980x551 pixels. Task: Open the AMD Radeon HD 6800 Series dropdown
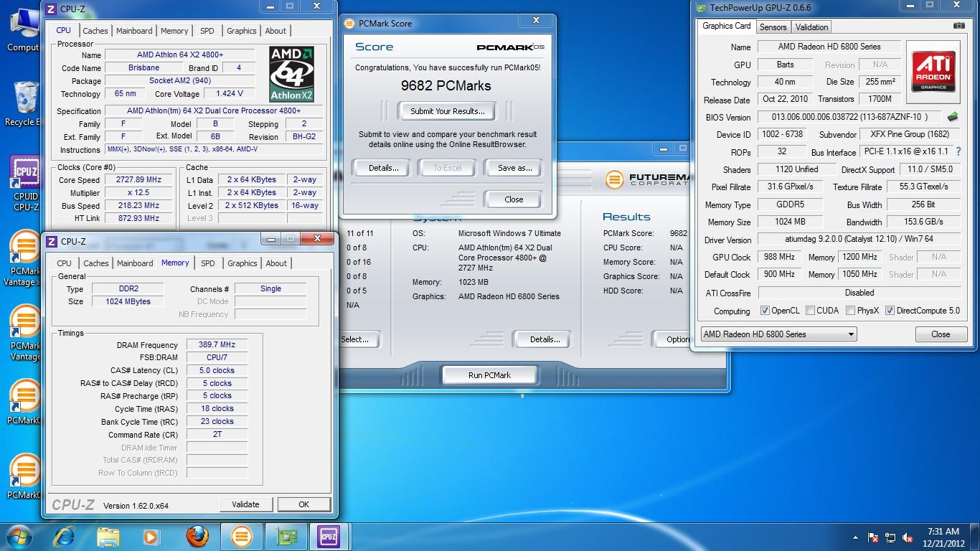point(779,334)
